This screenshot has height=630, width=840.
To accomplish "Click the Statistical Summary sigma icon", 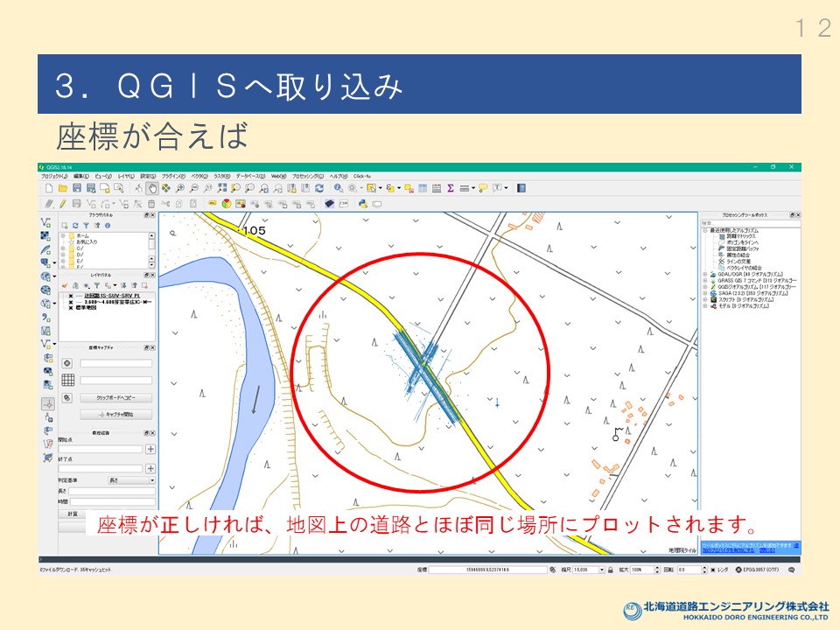I will tap(450, 188).
